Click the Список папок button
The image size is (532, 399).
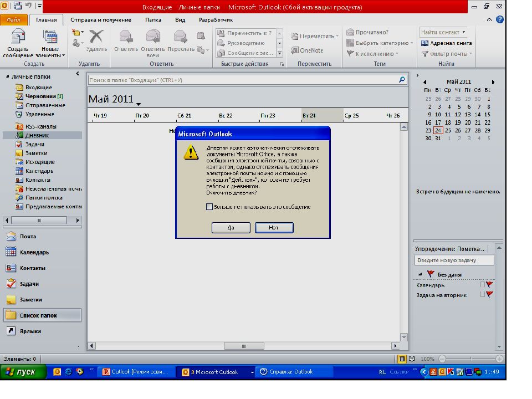coord(43,315)
